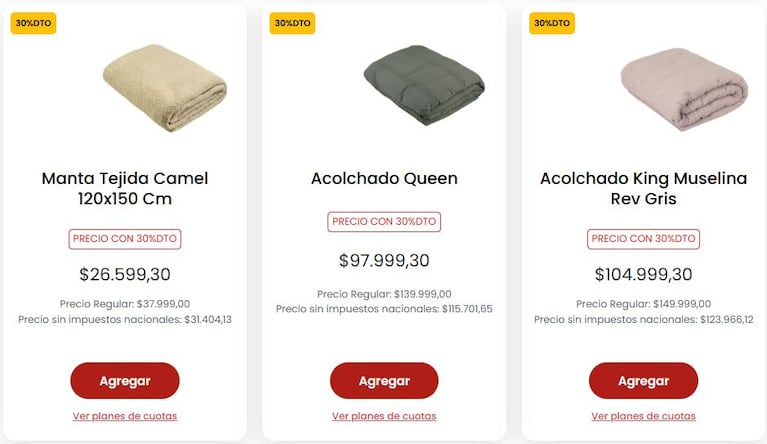Screen dimensions: 767x444
Task: Click the 30%DTO badge on the Manta card
Action: point(33,23)
